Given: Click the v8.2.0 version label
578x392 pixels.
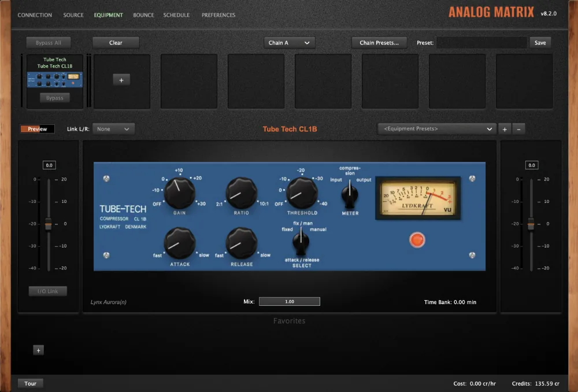Looking at the screenshot, I should 549,14.
